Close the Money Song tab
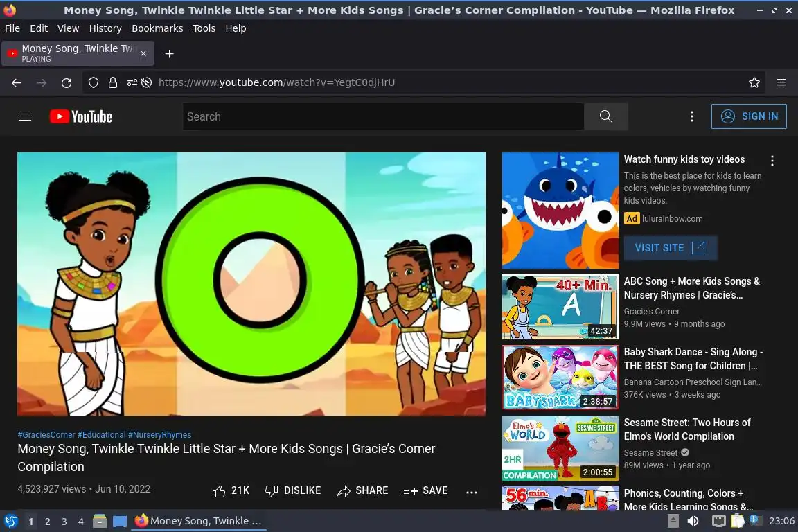 click(143, 53)
